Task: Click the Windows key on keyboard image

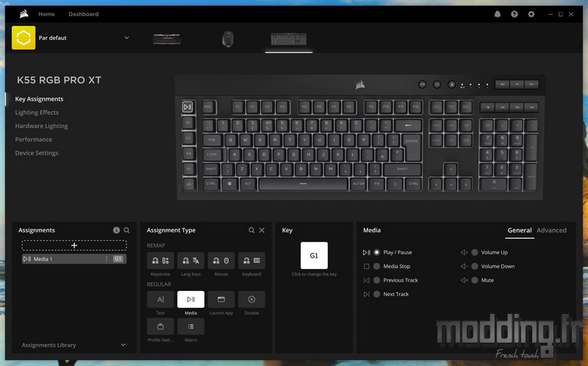Action: coord(229,184)
